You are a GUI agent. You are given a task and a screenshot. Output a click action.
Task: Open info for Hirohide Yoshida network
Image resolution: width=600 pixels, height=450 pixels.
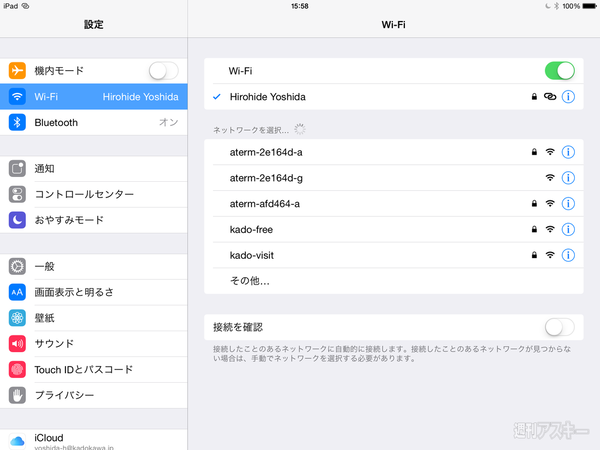pos(568,97)
